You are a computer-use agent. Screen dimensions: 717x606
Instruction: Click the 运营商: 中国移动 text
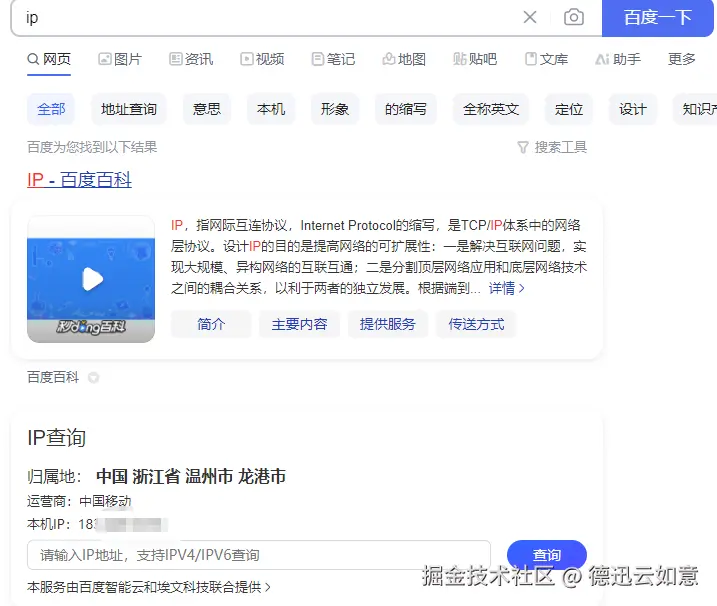coord(79,501)
